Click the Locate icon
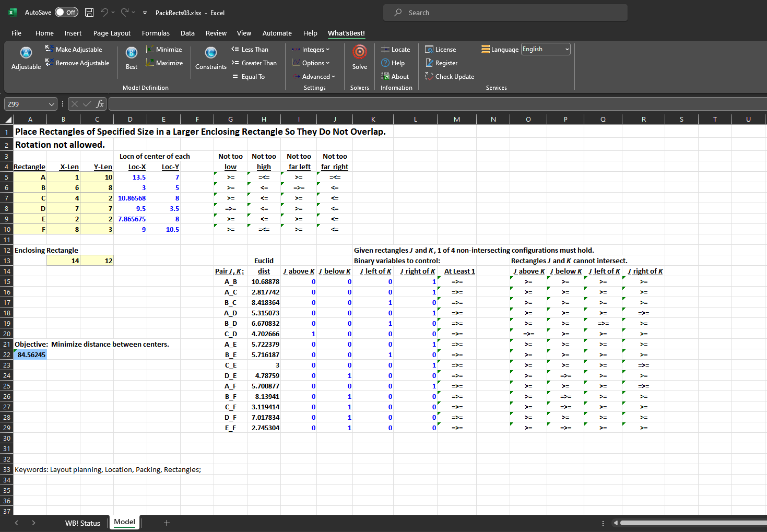The width and height of the screenshot is (767, 532). [385, 50]
